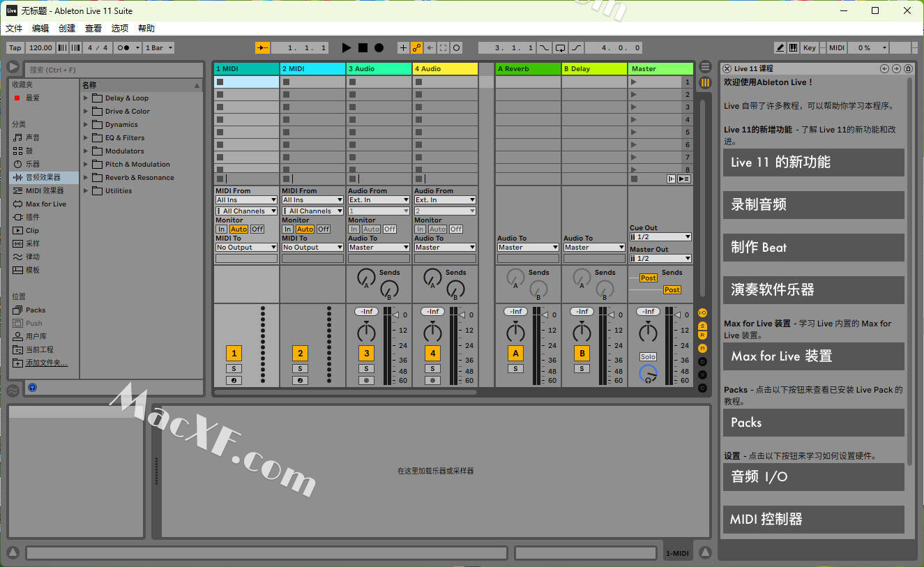Expand the Reverb & Resonance folder

click(86, 178)
